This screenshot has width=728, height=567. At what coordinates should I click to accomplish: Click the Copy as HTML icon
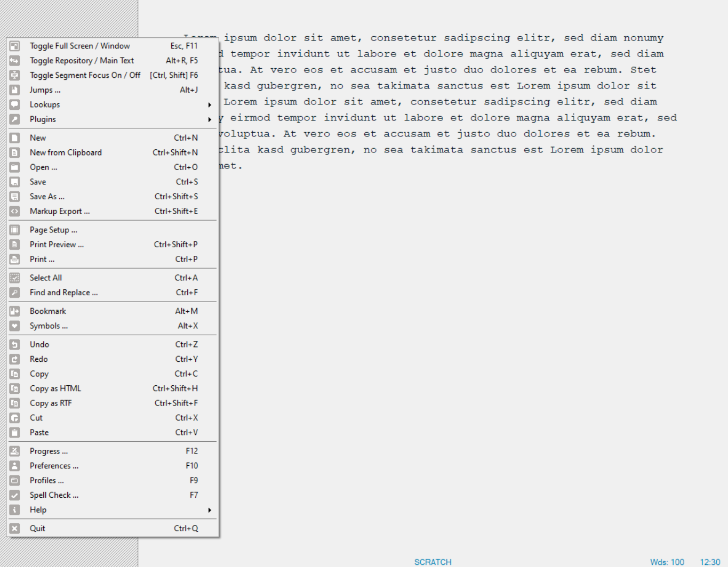15,388
